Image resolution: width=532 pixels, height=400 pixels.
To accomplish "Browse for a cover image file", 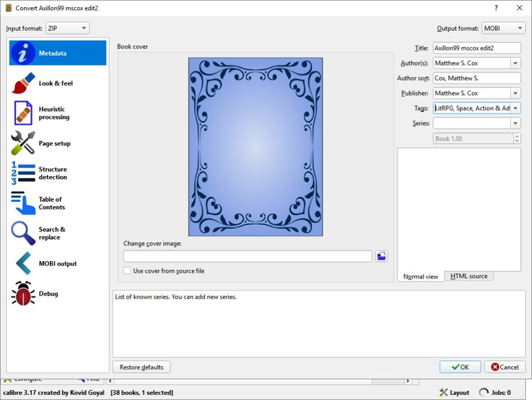I will click(x=381, y=256).
